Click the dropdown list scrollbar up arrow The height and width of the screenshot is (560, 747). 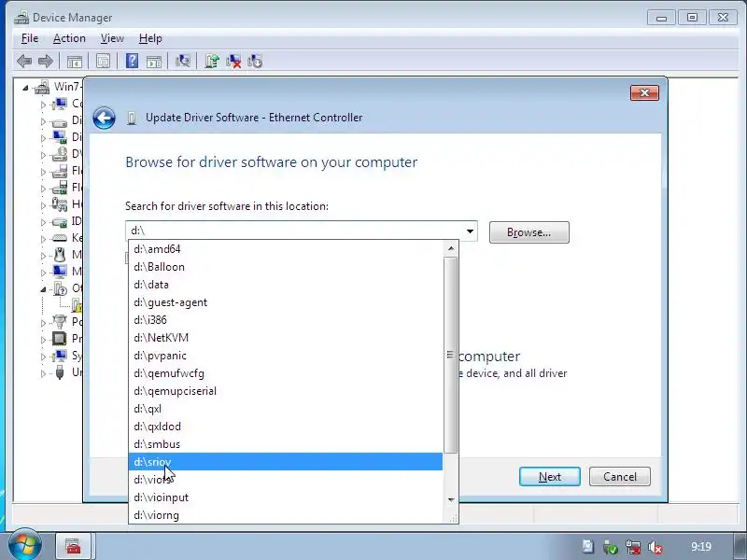[451, 248]
